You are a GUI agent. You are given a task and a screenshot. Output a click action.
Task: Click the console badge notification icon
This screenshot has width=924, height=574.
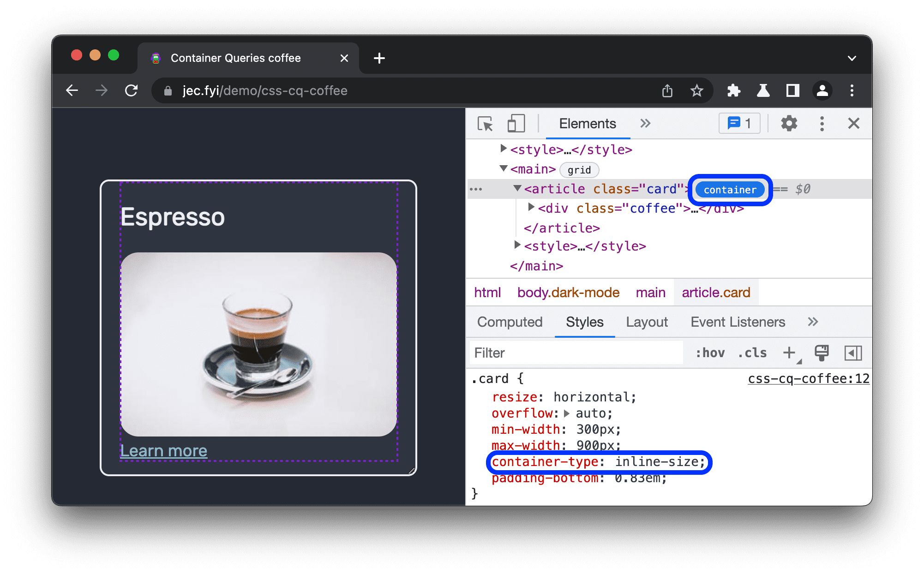[738, 124]
